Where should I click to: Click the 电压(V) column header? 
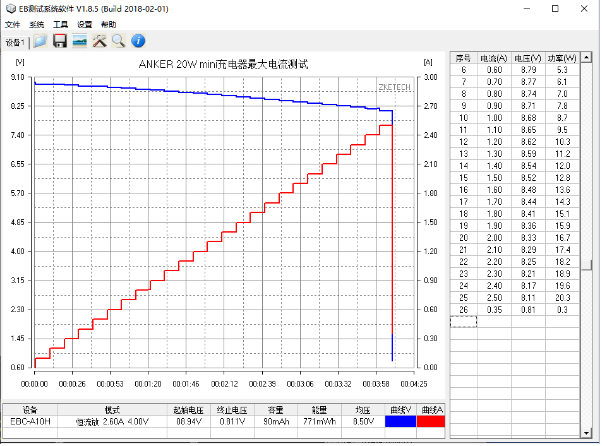click(528, 58)
